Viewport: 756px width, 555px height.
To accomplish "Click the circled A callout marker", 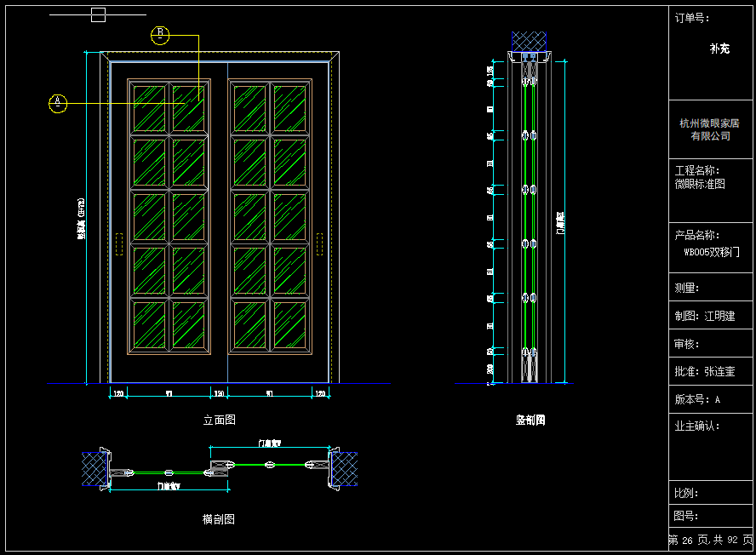I will 57,103.
